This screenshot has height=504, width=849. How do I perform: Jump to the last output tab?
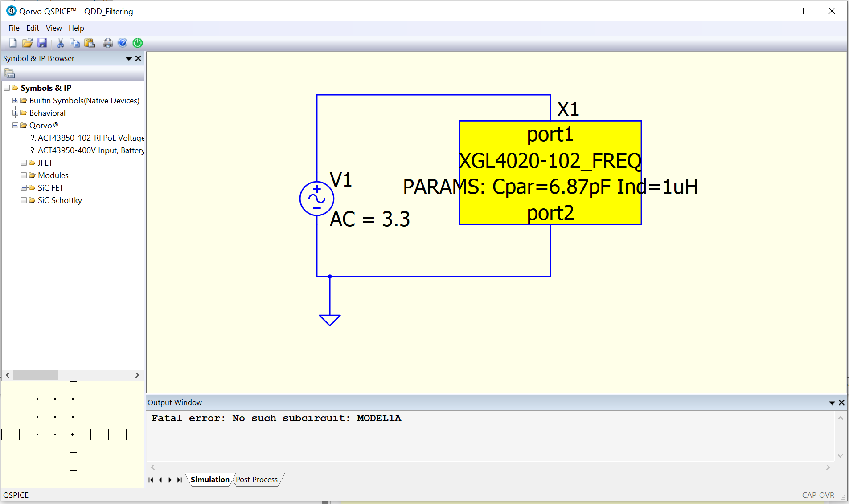click(x=179, y=480)
